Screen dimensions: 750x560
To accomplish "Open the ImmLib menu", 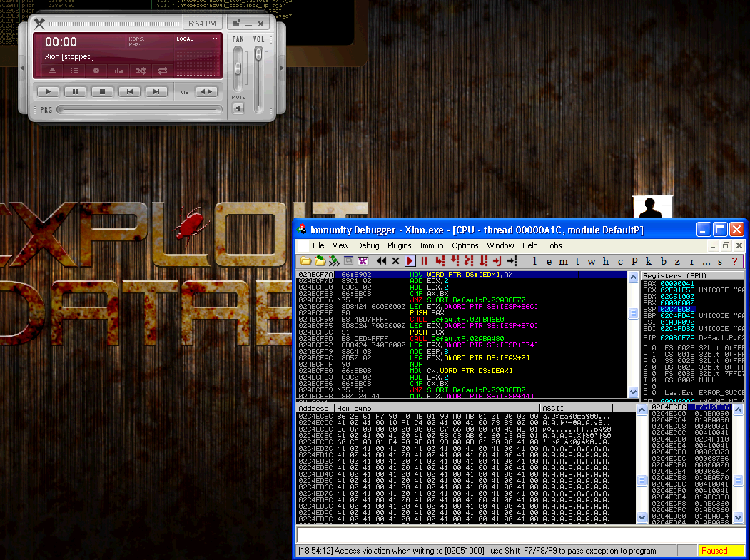I will [x=432, y=245].
